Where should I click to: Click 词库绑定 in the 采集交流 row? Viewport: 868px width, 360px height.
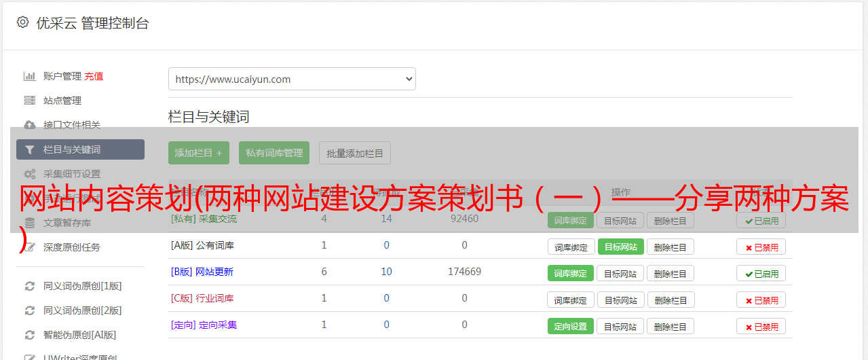tap(571, 221)
